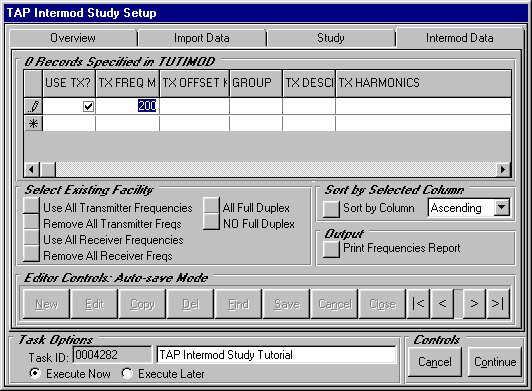This screenshot has height=391, width=532.
Task: Click Remove All Transmitter Freqs button
Action: tap(31, 222)
